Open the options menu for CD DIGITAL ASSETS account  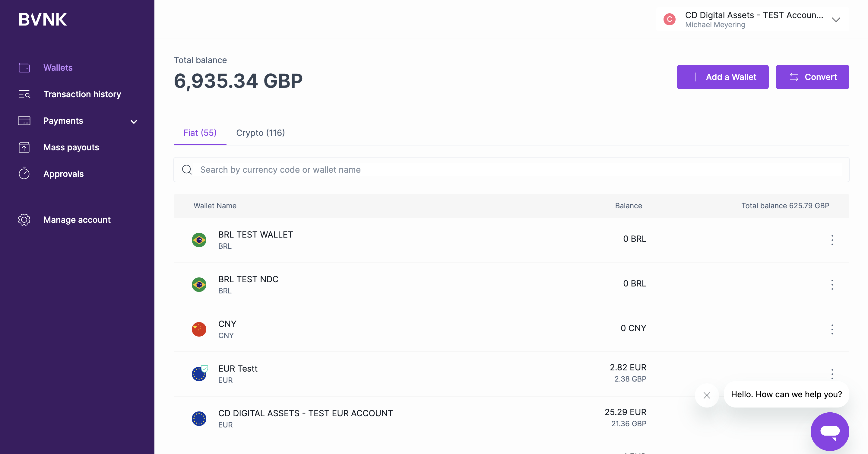[832, 418]
